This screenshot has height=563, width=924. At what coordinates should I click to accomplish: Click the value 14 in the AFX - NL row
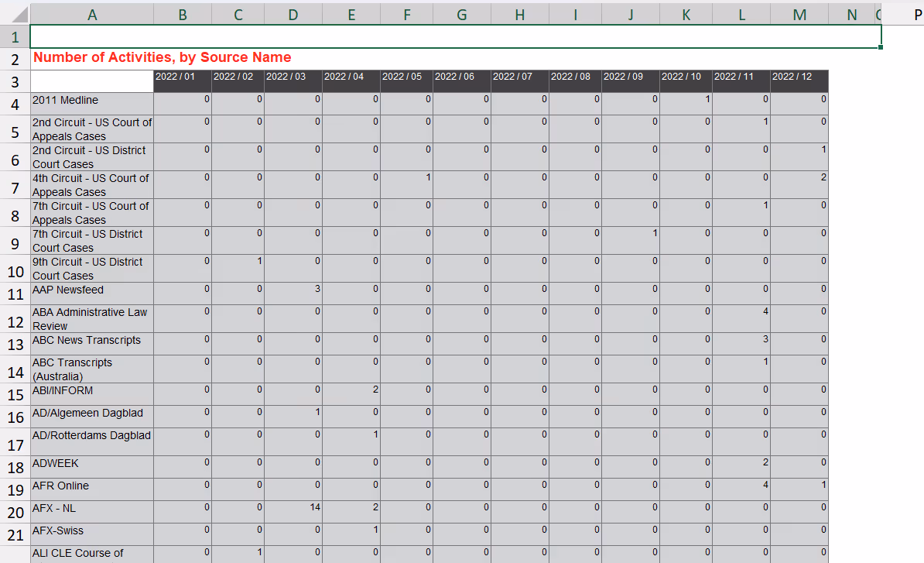click(293, 513)
